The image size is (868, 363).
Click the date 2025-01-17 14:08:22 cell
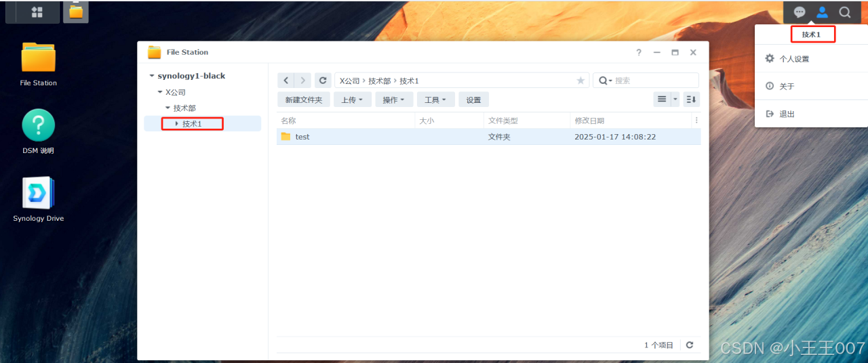(615, 137)
